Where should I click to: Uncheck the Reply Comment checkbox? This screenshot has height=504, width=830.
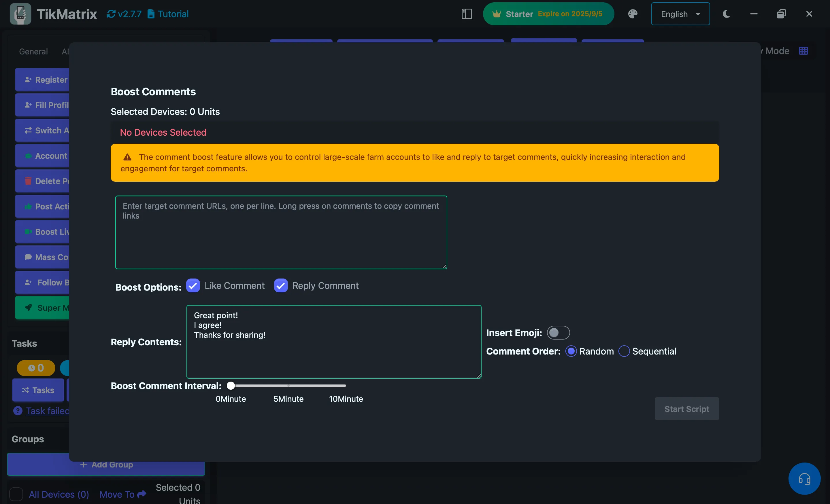click(281, 285)
